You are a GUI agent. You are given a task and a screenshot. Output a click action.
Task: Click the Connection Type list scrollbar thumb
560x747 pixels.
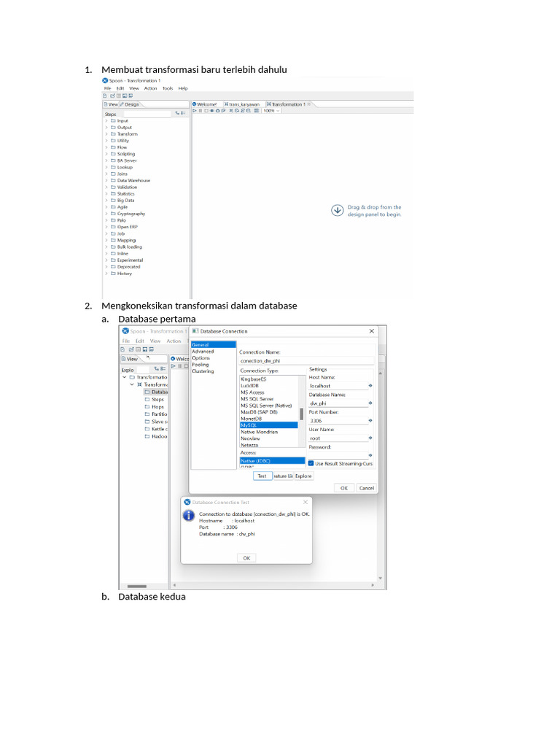(301, 413)
